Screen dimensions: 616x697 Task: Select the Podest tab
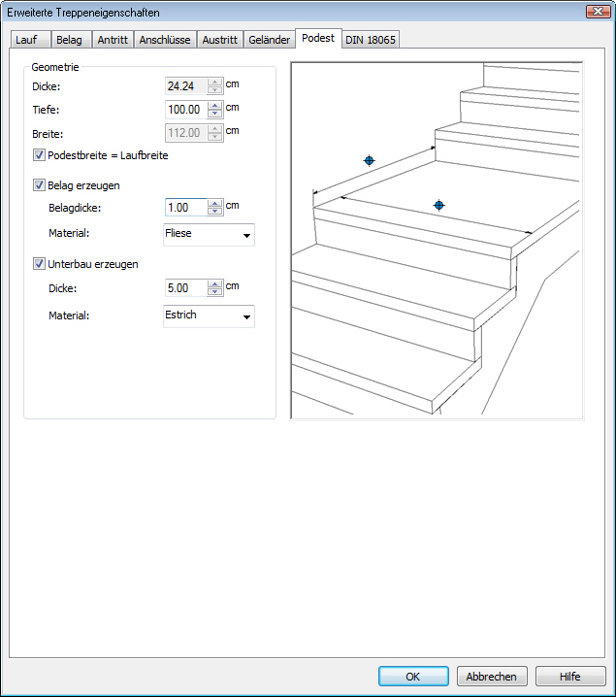318,38
